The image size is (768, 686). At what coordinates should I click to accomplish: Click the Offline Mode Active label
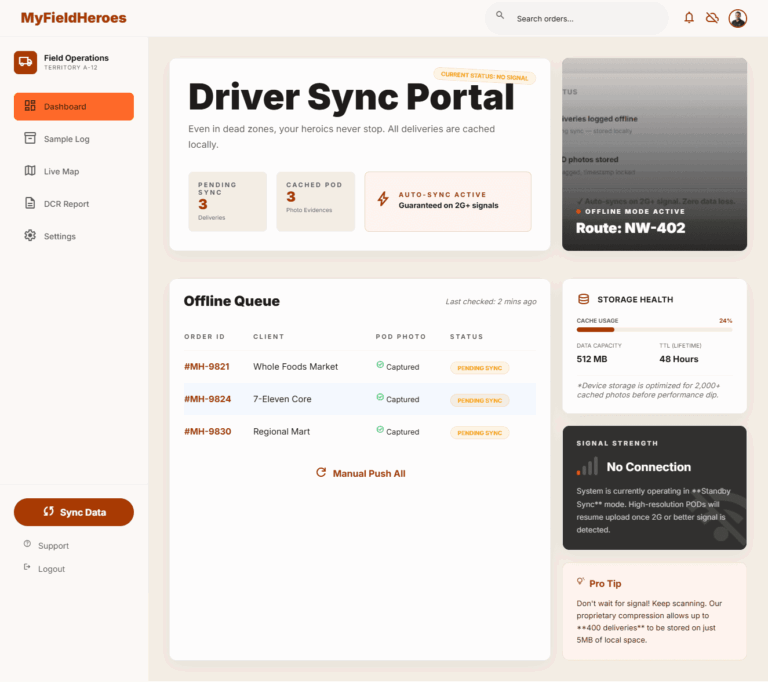(x=635, y=212)
